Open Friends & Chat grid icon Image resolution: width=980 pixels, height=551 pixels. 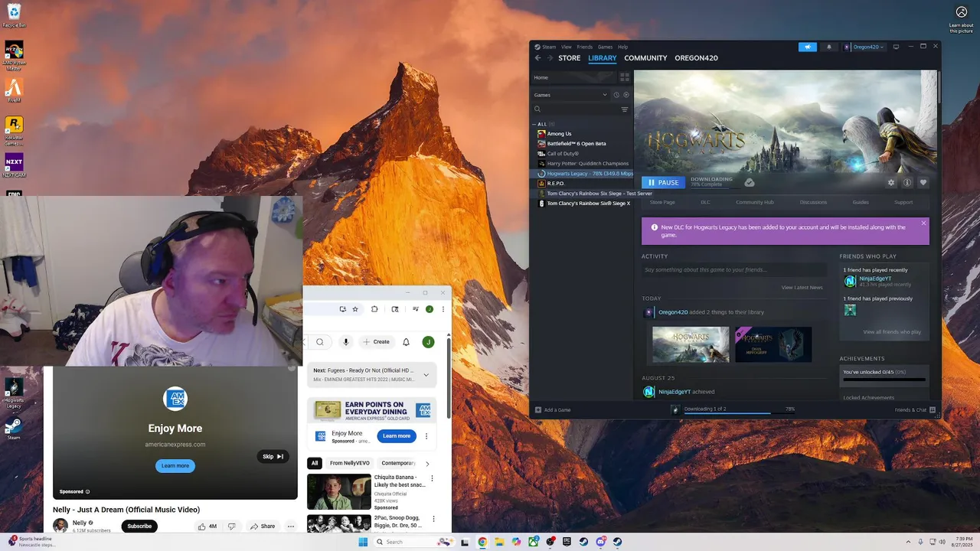[x=933, y=410]
